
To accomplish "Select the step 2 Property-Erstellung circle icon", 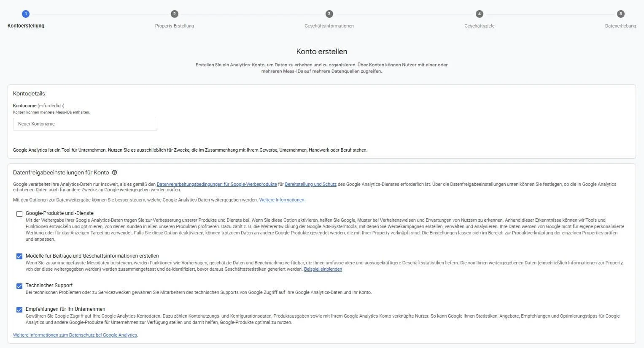I will 174,14.
